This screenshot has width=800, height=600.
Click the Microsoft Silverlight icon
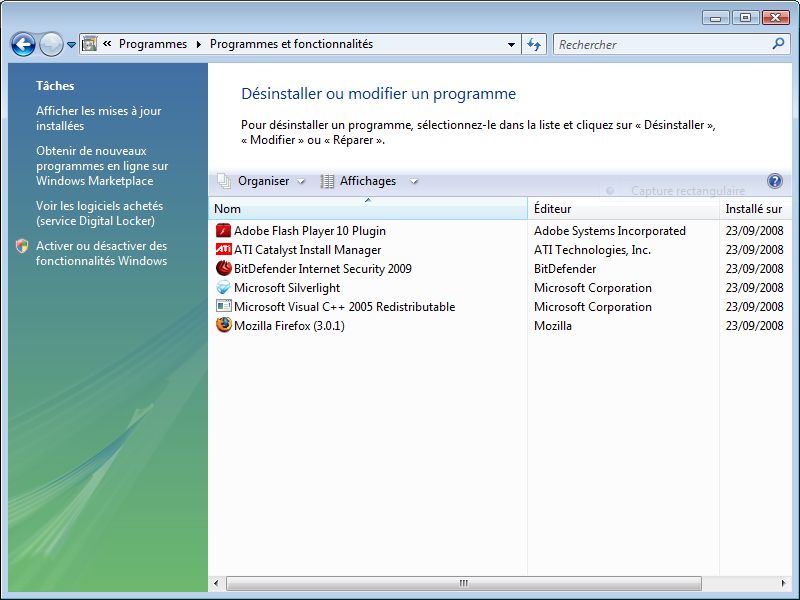pyautogui.click(x=223, y=287)
